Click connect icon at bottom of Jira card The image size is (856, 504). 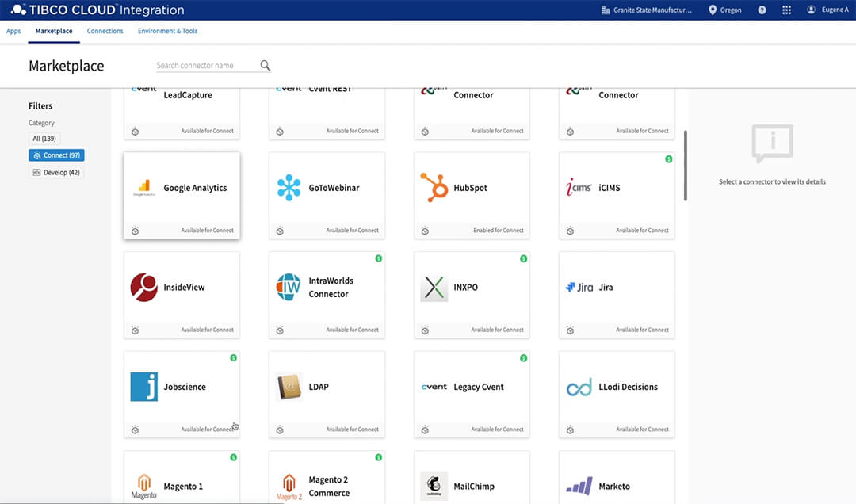[570, 330]
